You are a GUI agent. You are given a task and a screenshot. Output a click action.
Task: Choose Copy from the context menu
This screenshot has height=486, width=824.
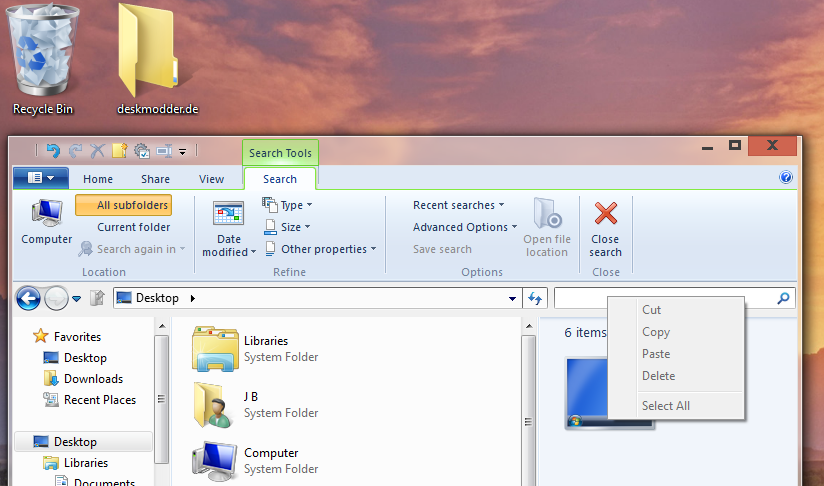coord(677,332)
